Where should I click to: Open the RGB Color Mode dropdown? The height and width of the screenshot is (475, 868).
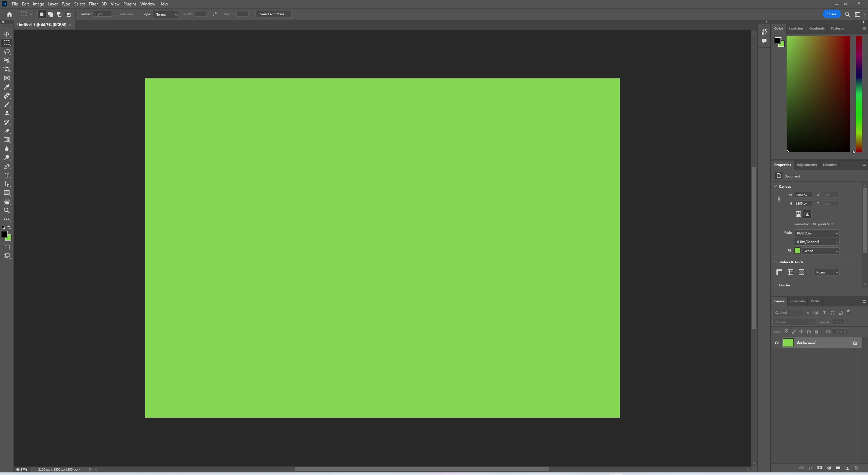816,233
